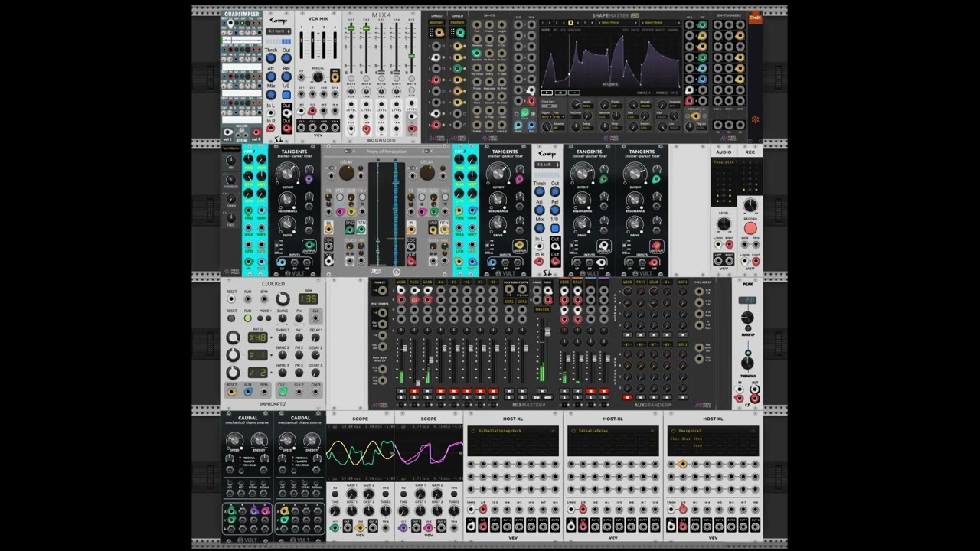Click the MIX LVL knob on VCA Mix
This screenshot has height=551, width=980.
point(318,77)
